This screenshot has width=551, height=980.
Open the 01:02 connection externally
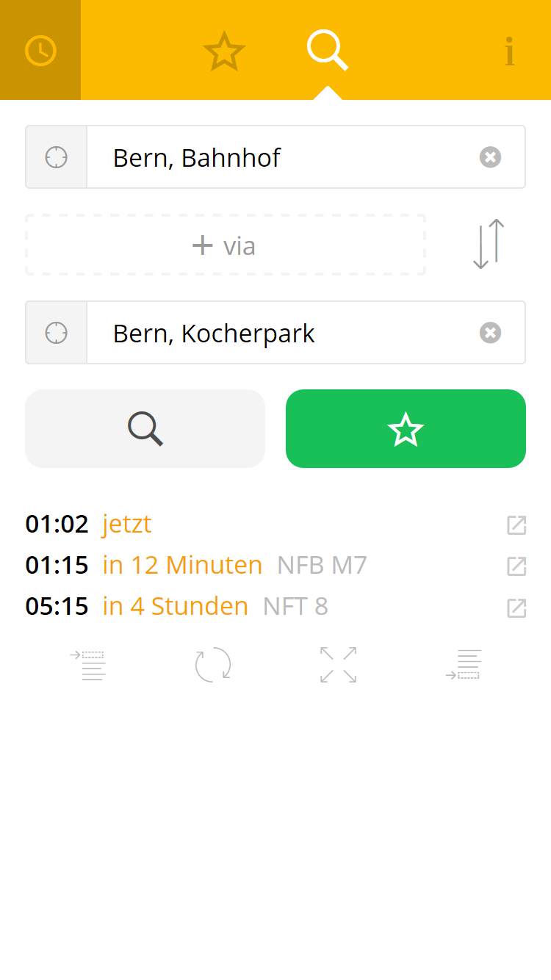(516, 525)
